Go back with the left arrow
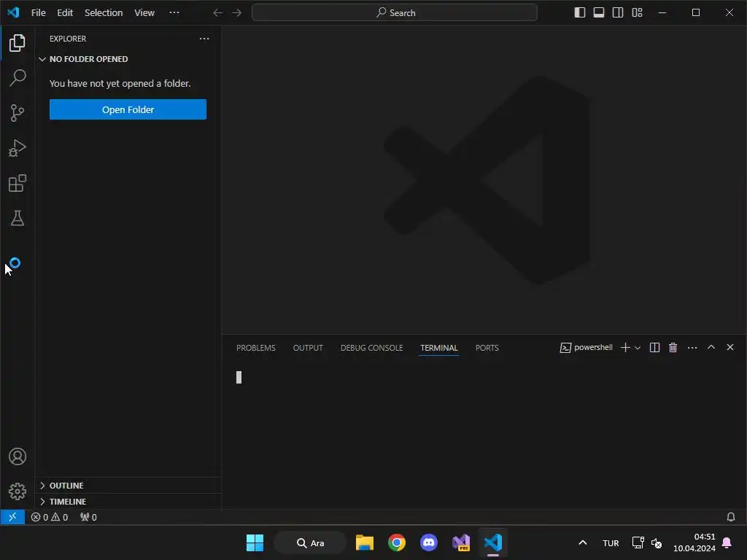This screenshot has height=560, width=747. 217,13
